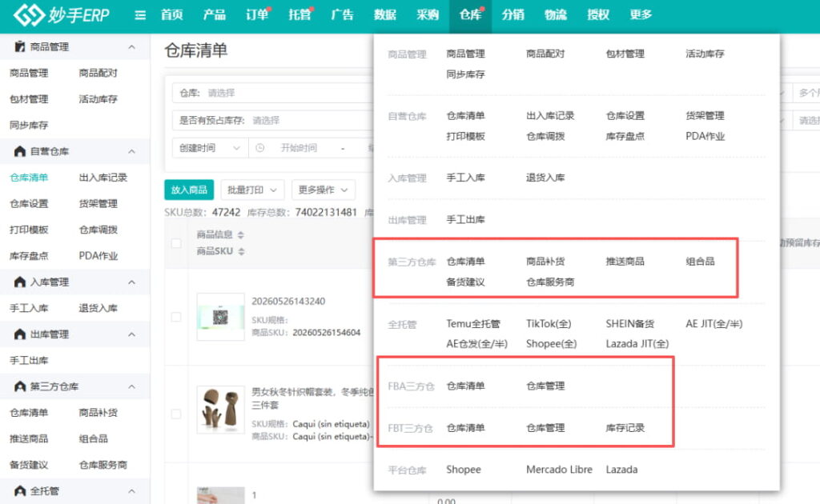Open 库存记录 under FBT三方仓

(x=625, y=428)
